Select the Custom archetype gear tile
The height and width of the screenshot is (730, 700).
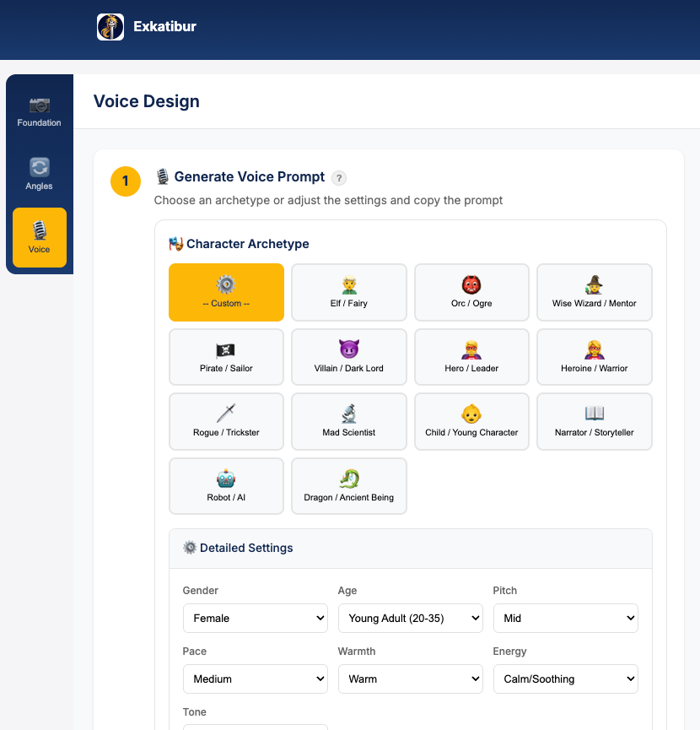click(226, 292)
